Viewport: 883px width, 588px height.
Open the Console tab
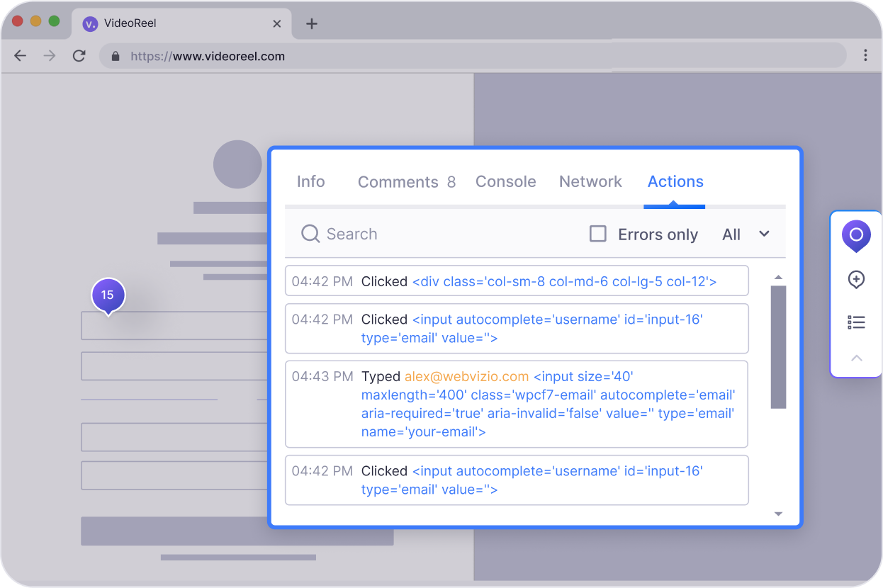505,182
